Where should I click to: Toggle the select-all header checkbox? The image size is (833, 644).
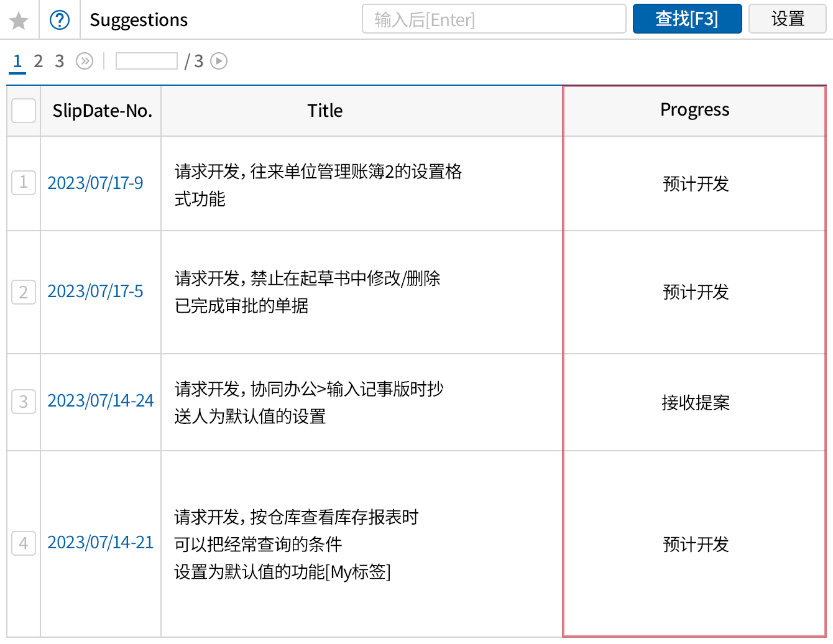[x=24, y=111]
